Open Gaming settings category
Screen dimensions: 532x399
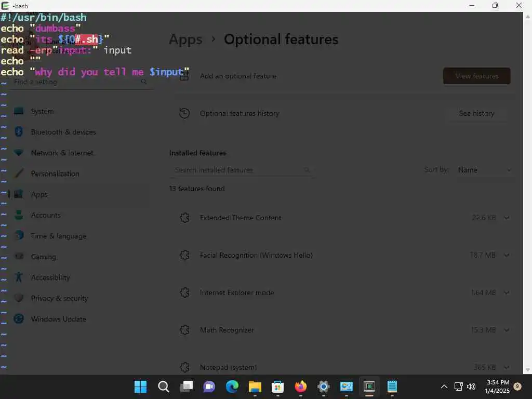pyautogui.click(x=44, y=257)
